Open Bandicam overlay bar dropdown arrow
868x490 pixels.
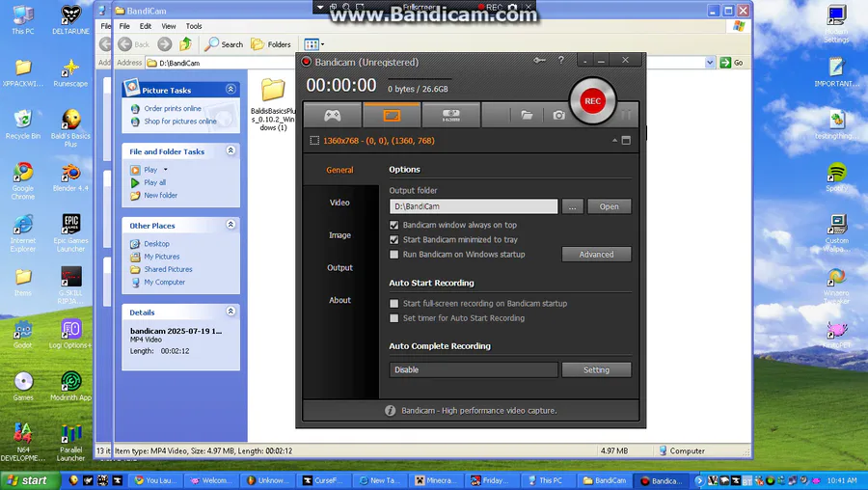(x=320, y=7)
